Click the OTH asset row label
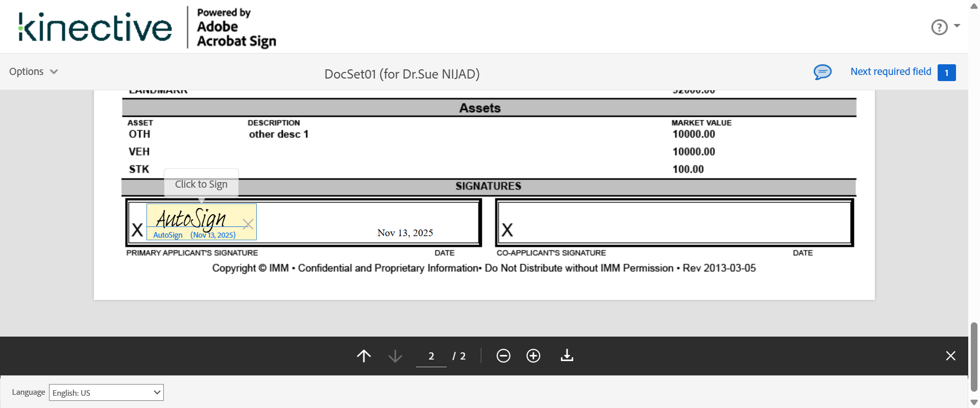 pyautogui.click(x=139, y=134)
